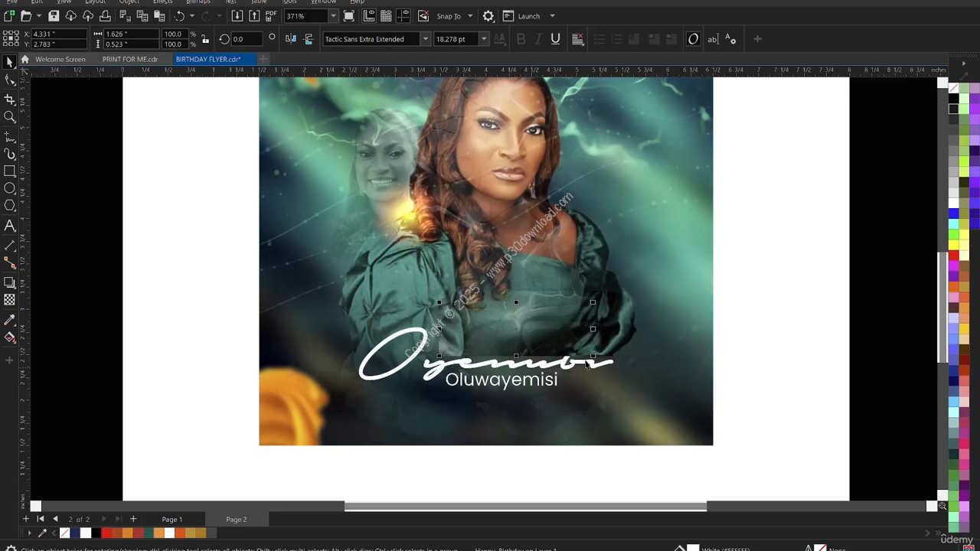Select the Zoom magnifier tool
980x551 pixels.
[x=9, y=117]
